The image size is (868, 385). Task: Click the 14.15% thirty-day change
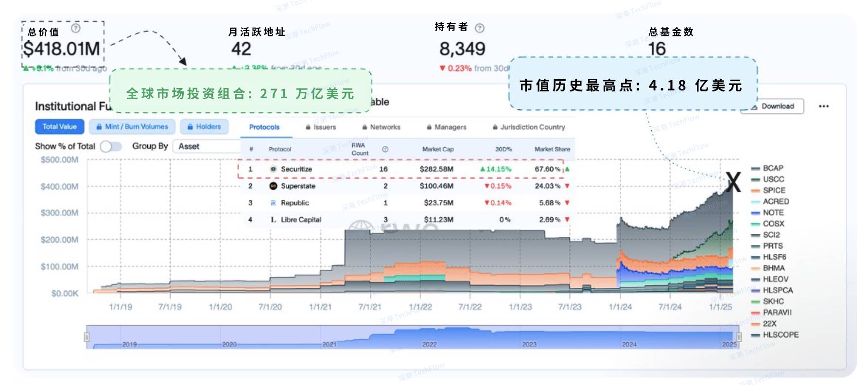pos(496,169)
